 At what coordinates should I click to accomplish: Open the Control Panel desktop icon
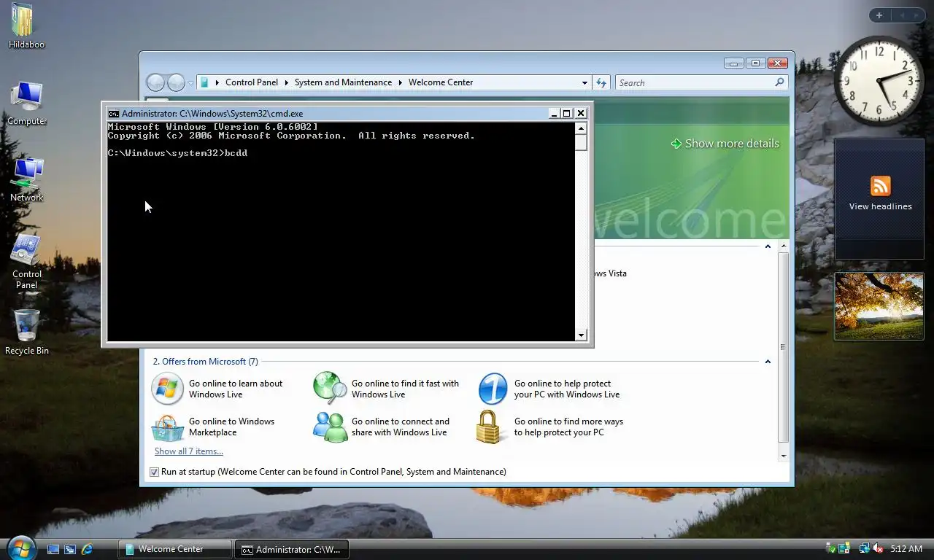pyautogui.click(x=27, y=262)
